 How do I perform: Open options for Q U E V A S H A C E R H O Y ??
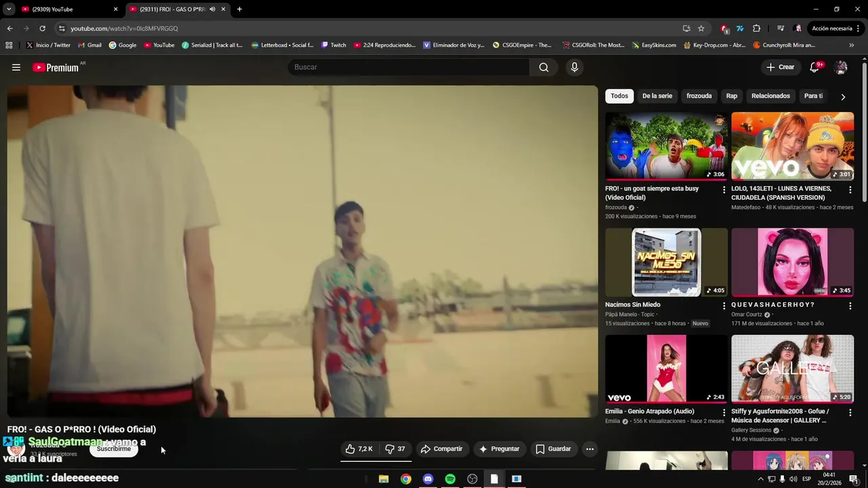tap(850, 306)
